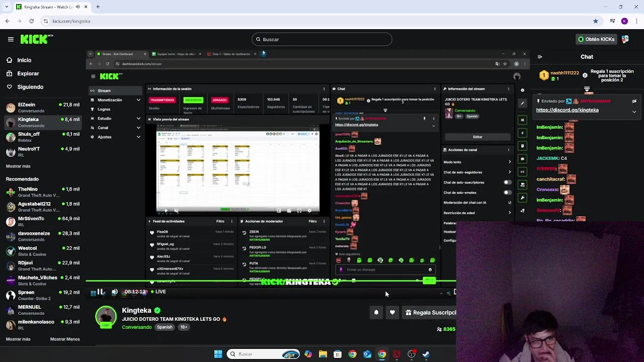Open a new browser tab
644x362 pixels.
coord(98,7)
